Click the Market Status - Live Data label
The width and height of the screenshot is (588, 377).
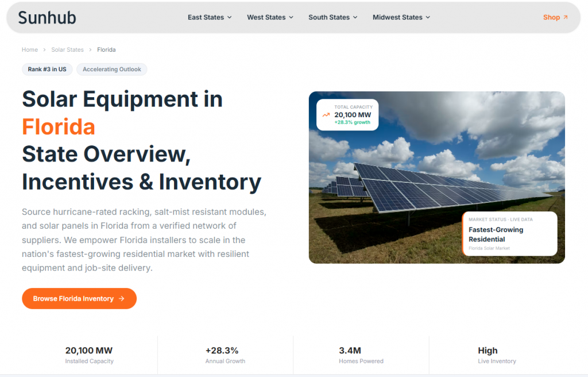(501, 220)
